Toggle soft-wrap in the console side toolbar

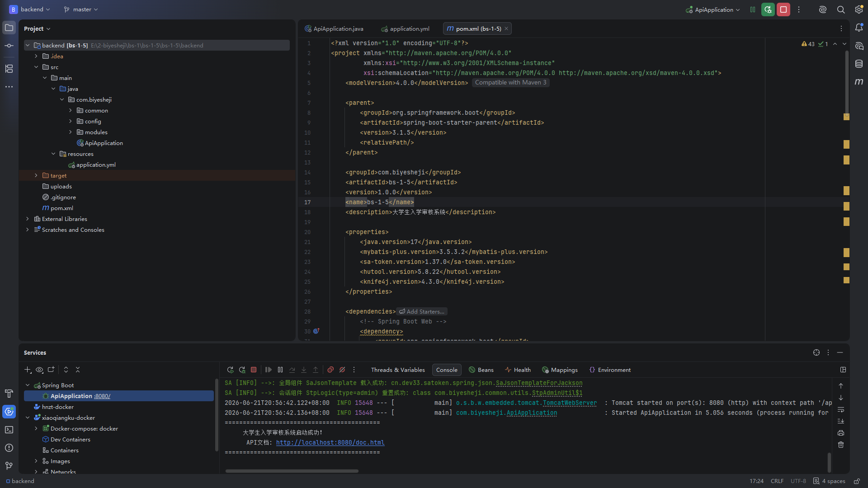tap(841, 409)
